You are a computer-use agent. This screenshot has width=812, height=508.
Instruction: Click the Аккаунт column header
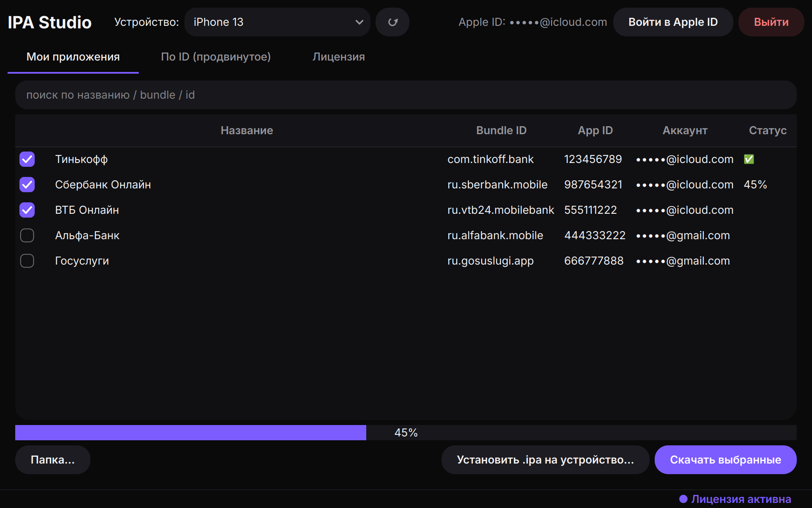pyautogui.click(x=685, y=130)
